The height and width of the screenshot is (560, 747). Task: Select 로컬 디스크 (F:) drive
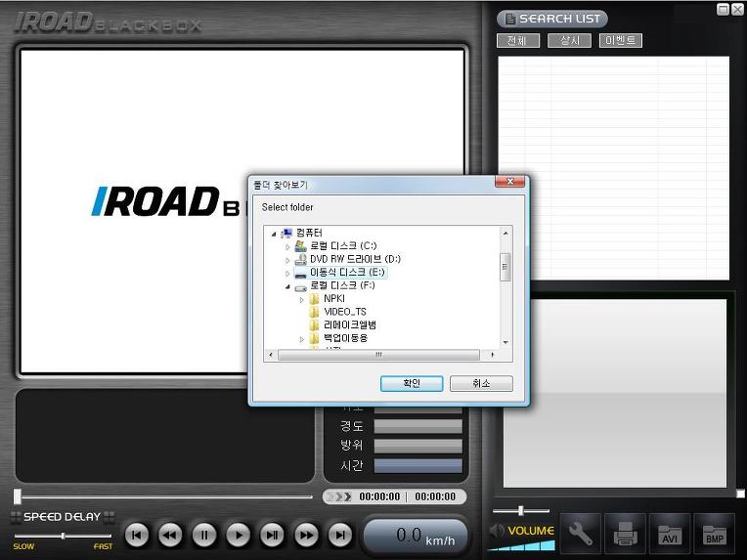pyautogui.click(x=342, y=285)
